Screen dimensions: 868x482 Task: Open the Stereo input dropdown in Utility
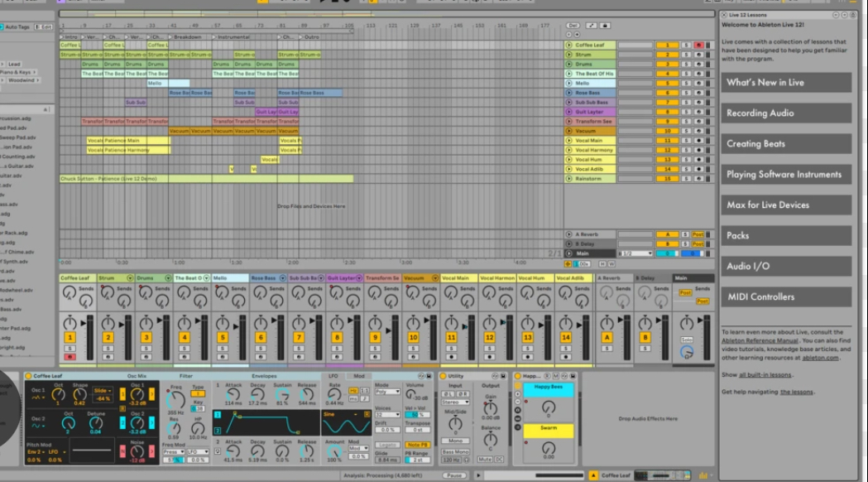455,402
